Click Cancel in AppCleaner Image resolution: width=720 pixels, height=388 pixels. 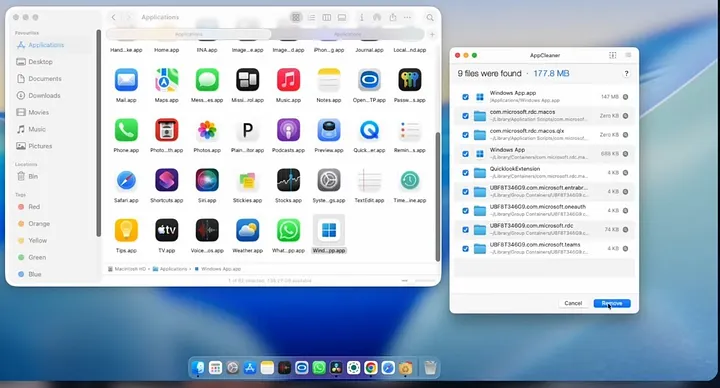point(573,303)
